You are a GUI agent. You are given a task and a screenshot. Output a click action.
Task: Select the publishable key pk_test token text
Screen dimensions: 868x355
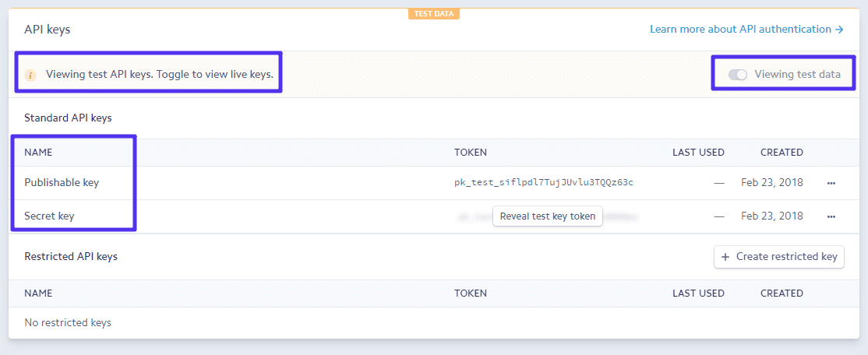click(543, 183)
